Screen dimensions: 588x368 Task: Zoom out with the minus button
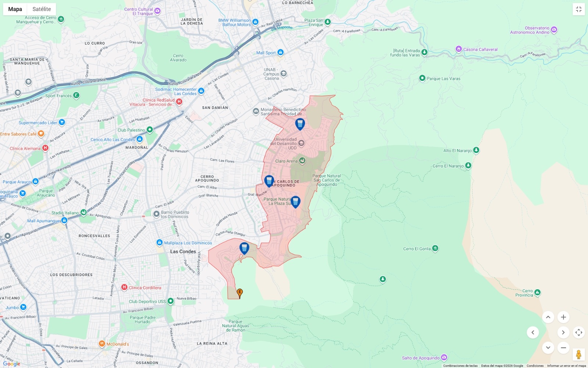tap(563, 348)
